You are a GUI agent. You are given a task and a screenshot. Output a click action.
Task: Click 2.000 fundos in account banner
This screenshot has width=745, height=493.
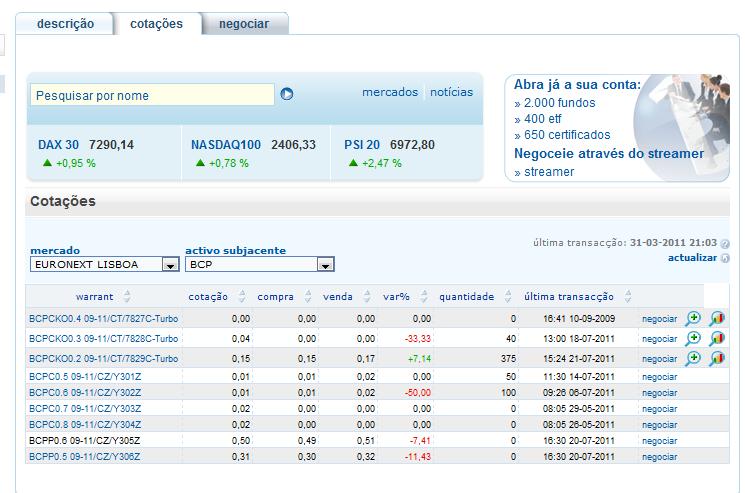coord(559,103)
